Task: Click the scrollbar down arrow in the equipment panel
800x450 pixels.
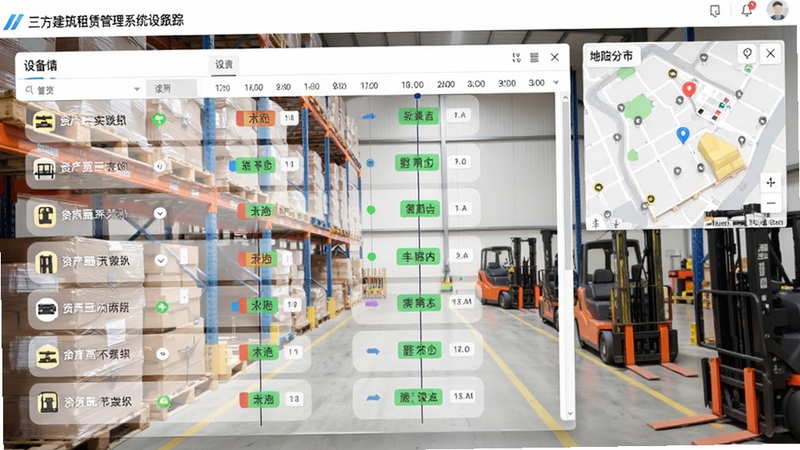Action: 570,414
